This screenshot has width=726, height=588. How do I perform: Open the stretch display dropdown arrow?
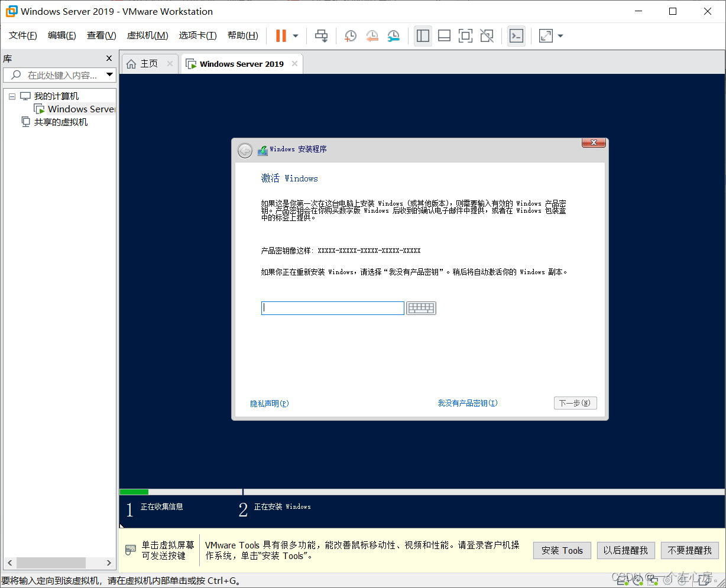pyautogui.click(x=560, y=36)
